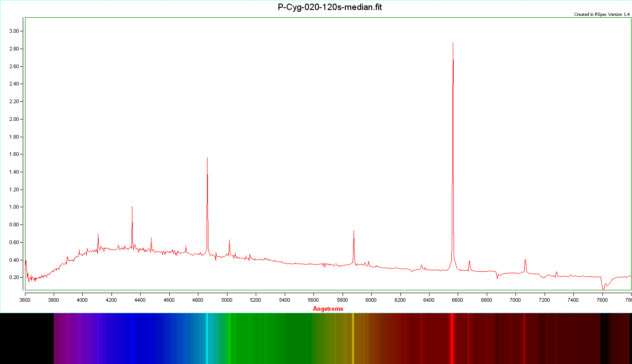Pick the emission peak near 5876 Angstroms
Viewport: 632px width, 364px height.
[x=354, y=232]
